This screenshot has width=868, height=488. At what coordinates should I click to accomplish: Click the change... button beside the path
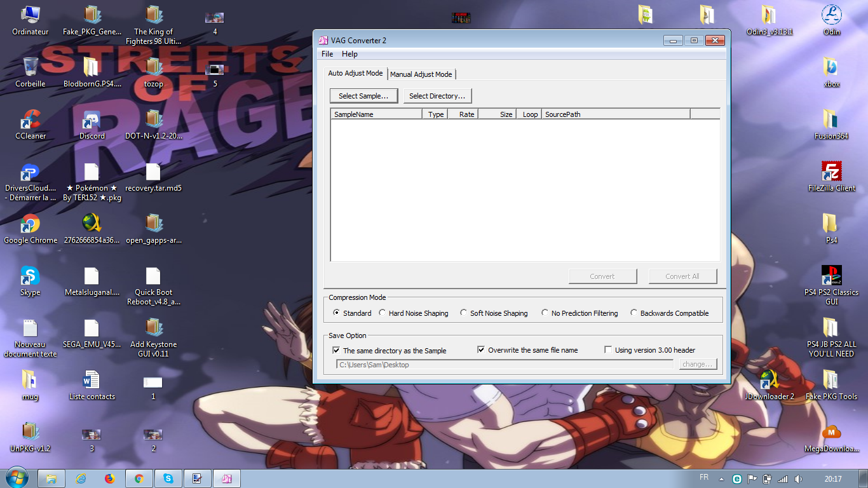[698, 364]
